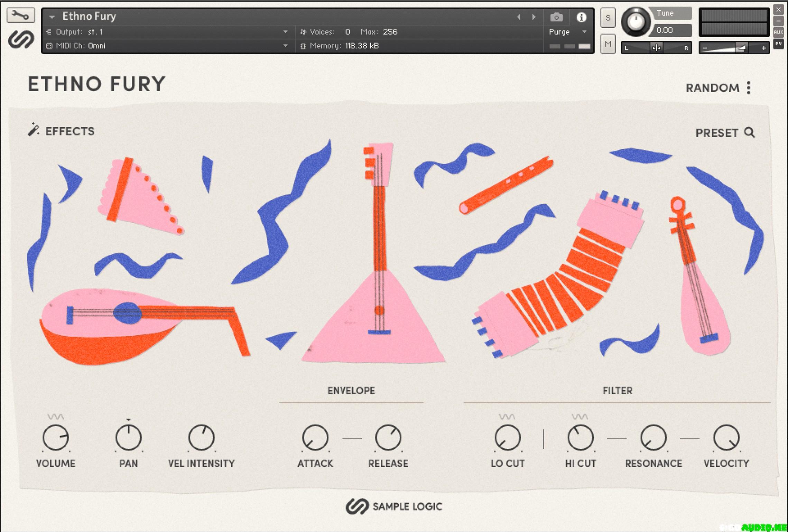Click the Max voices value 256

(x=390, y=32)
